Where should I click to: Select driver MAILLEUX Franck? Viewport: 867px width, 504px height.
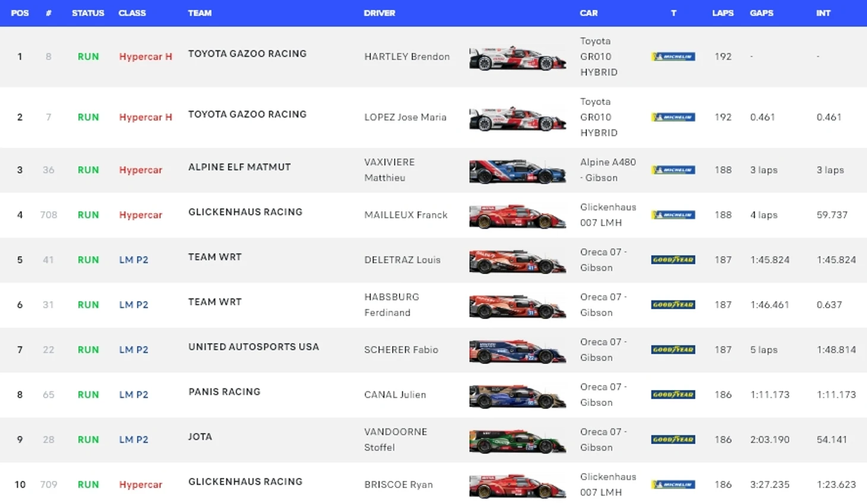(x=406, y=215)
